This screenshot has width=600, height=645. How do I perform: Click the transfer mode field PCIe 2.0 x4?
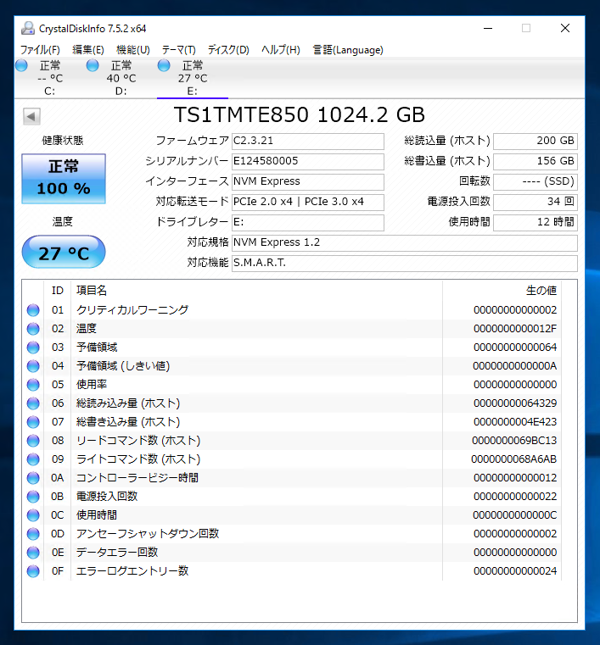(308, 202)
